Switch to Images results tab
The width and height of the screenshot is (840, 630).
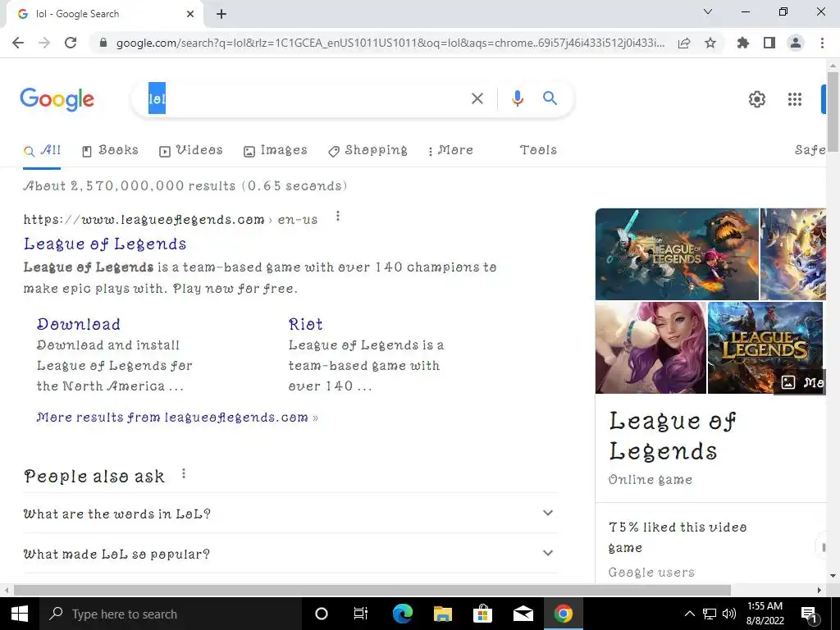click(x=276, y=151)
